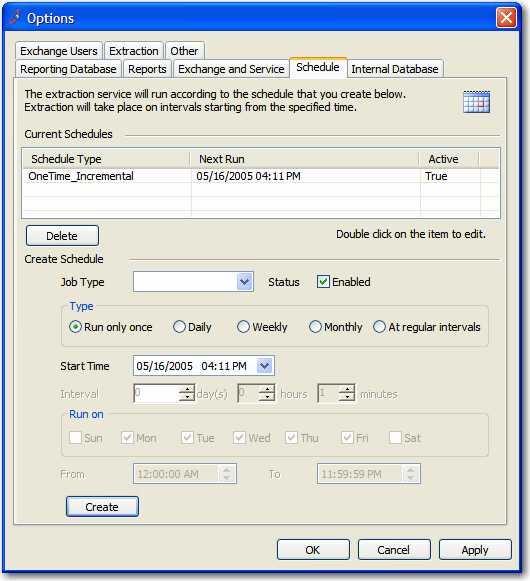530x581 pixels.
Task: Click the Apply button
Action: pyautogui.click(x=475, y=550)
